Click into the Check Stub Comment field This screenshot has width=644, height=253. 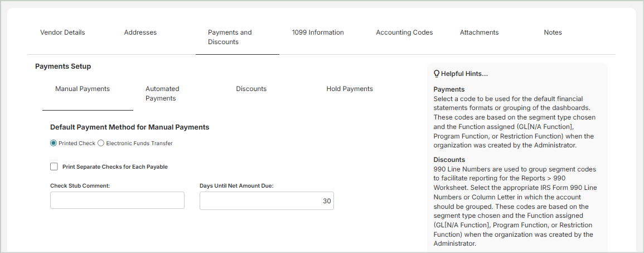pyautogui.click(x=117, y=201)
